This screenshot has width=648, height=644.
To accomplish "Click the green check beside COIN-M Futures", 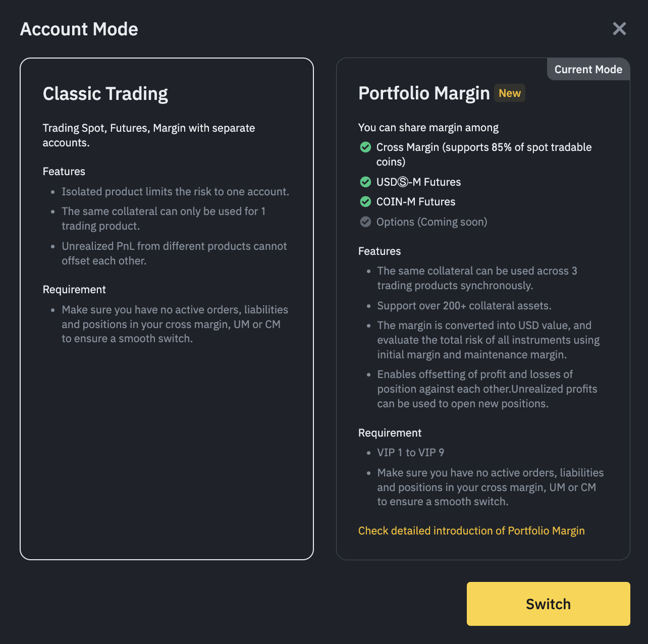I will point(365,202).
